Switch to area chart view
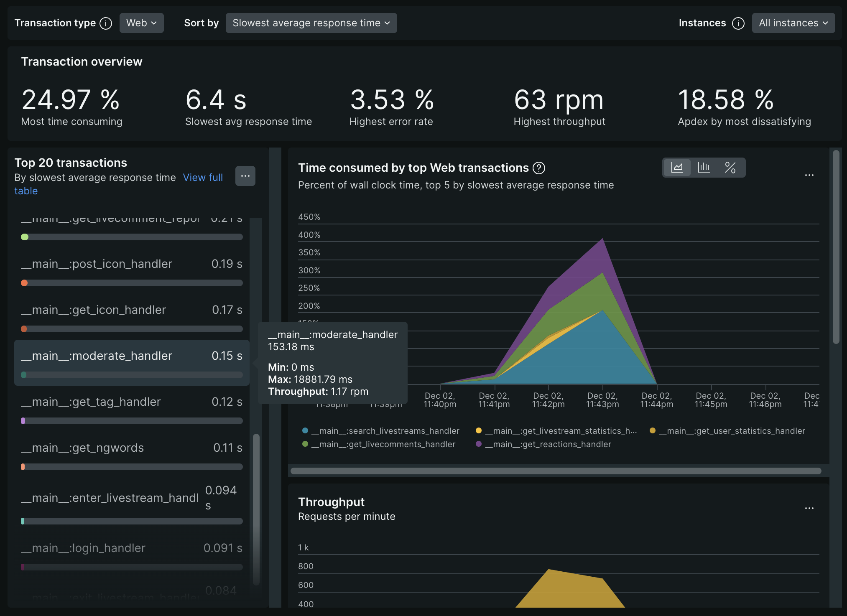The width and height of the screenshot is (847, 616). (677, 168)
